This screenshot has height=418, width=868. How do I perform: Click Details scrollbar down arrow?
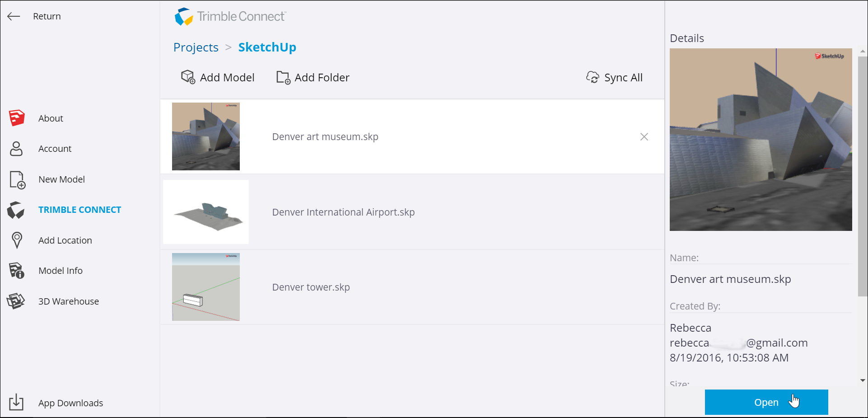pyautogui.click(x=863, y=380)
